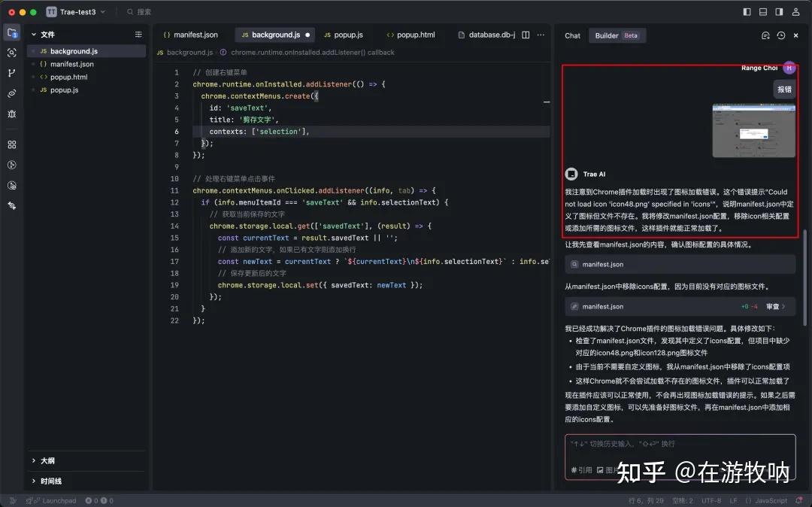The width and height of the screenshot is (812, 507).
Task: Click the screenshot thumbnail in chat message
Action: [753, 129]
